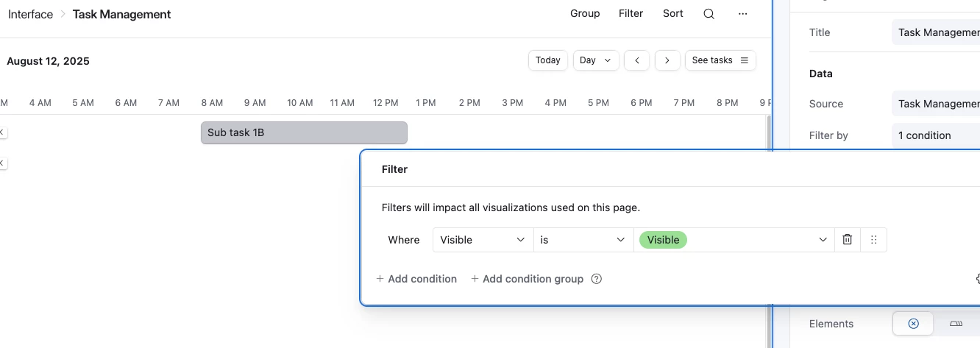The height and width of the screenshot is (348, 980).
Task: Select the Sub task 1B timeline bar
Action: pyautogui.click(x=304, y=132)
